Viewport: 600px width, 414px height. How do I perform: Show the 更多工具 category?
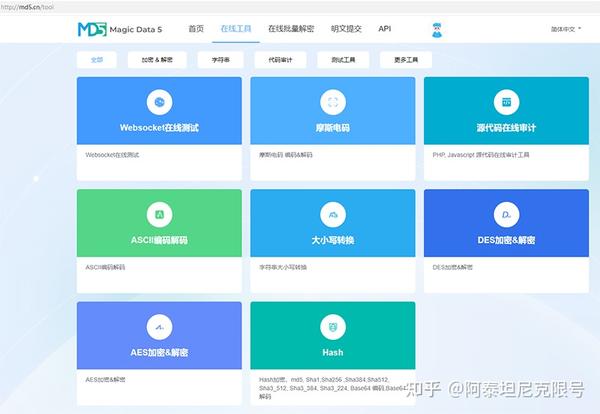(406, 60)
